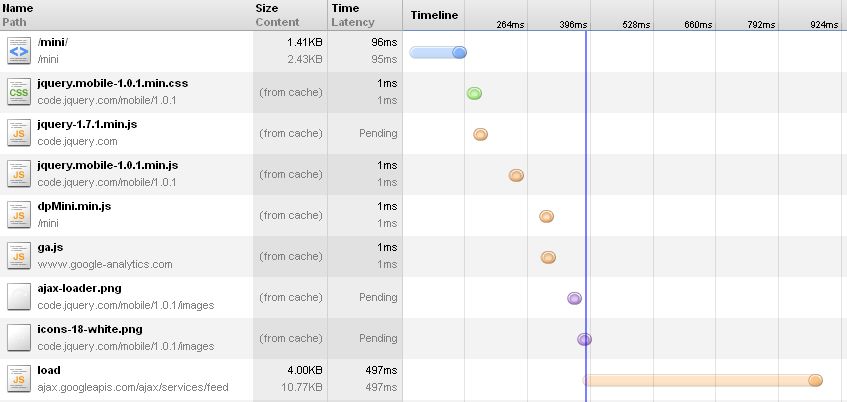This screenshot has width=847, height=402.
Task: Click the JS icon for jquery-1.7.1.min.js
Action: pyautogui.click(x=19, y=133)
